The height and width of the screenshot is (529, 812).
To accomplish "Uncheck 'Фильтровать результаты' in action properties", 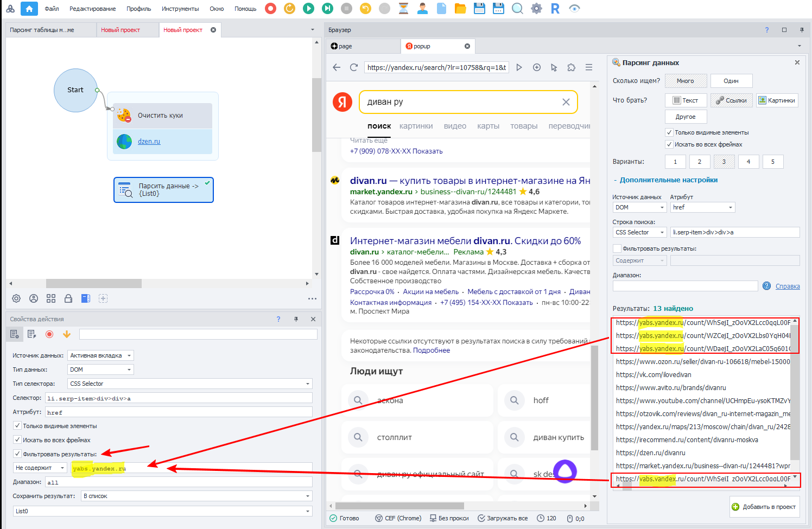I will pyautogui.click(x=17, y=454).
